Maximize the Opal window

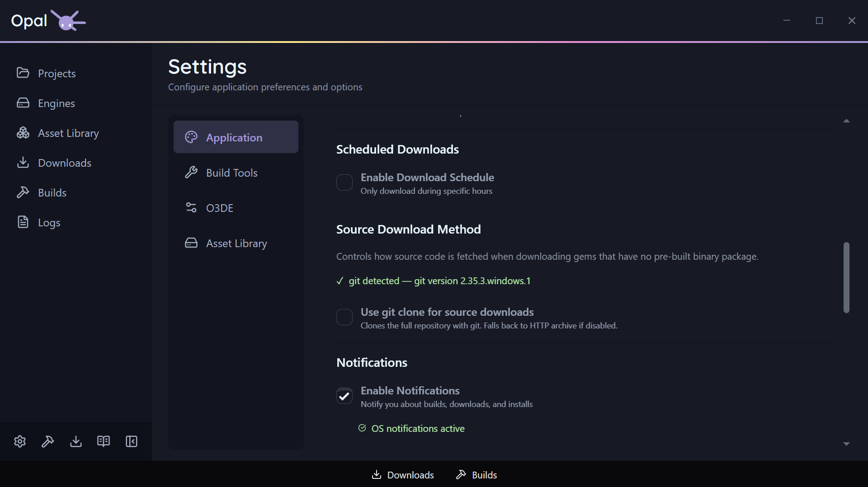coord(819,20)
